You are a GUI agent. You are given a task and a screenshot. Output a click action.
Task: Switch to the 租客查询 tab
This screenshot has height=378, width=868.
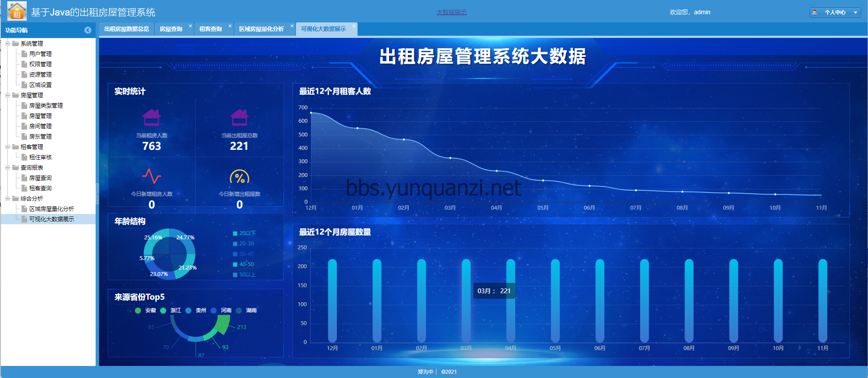point(210,29)
